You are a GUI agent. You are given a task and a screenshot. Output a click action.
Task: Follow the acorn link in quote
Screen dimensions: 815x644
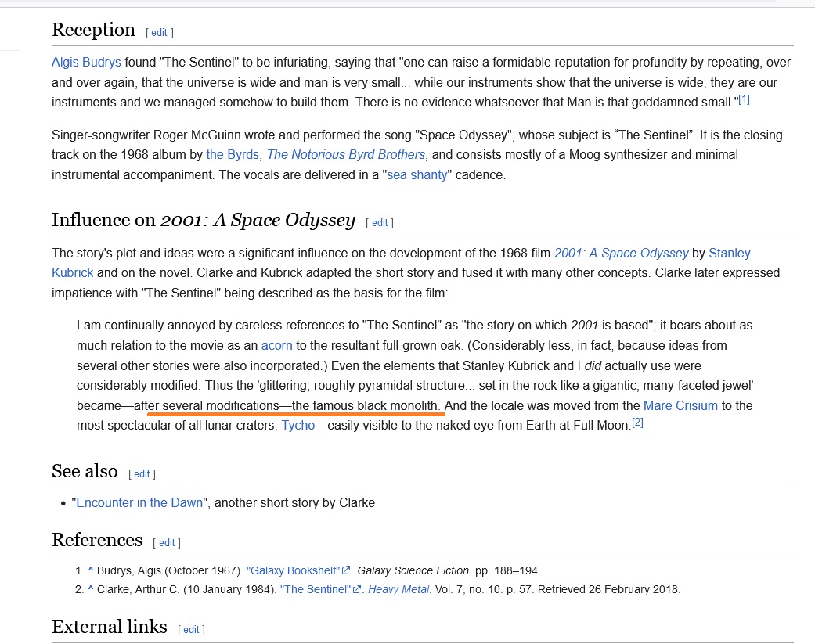click(276, 346)
